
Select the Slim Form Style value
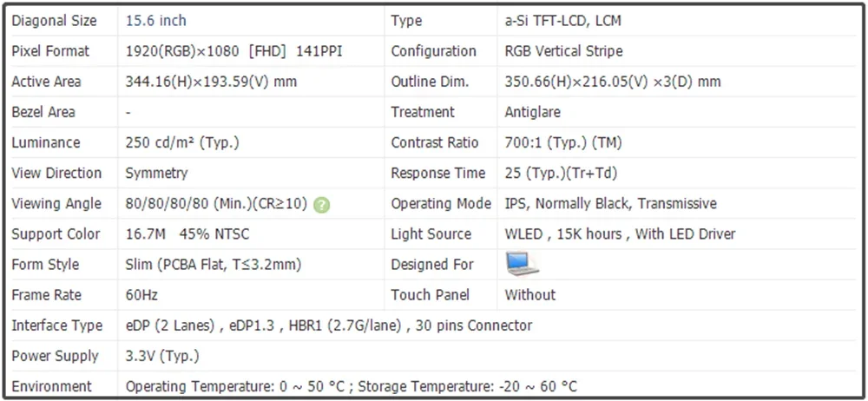point(214,264)
